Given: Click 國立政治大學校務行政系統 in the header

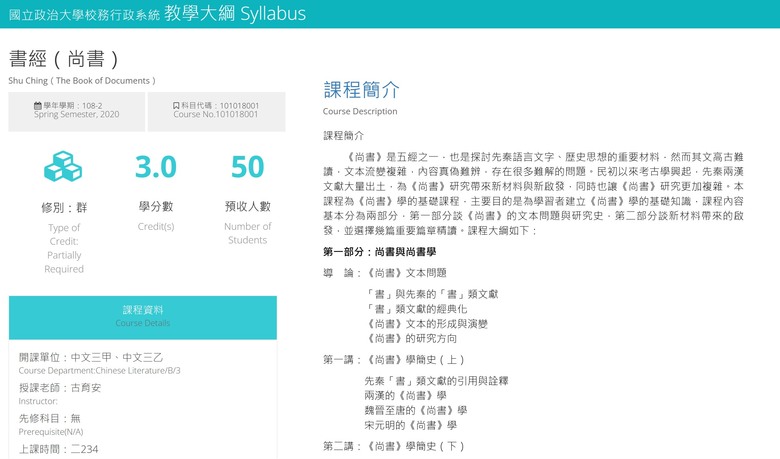Looking at the screenshot, I should coord(84,15).
